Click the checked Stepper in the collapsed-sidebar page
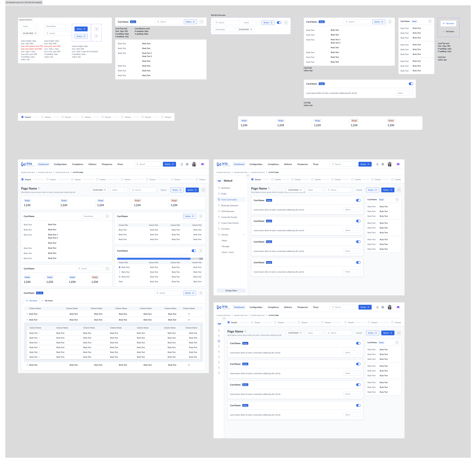The height and width of the screenshot is (463, 476). (233, 322)
